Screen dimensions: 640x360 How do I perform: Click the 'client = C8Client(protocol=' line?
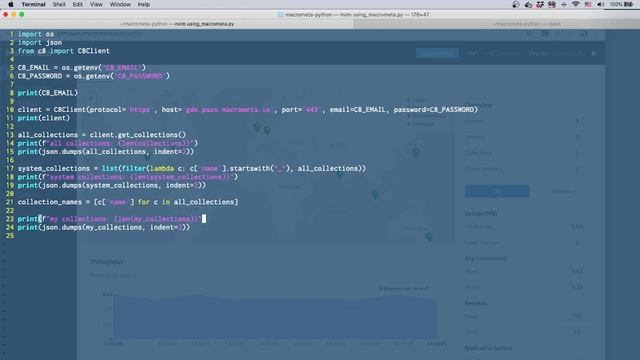pos(247,110)
